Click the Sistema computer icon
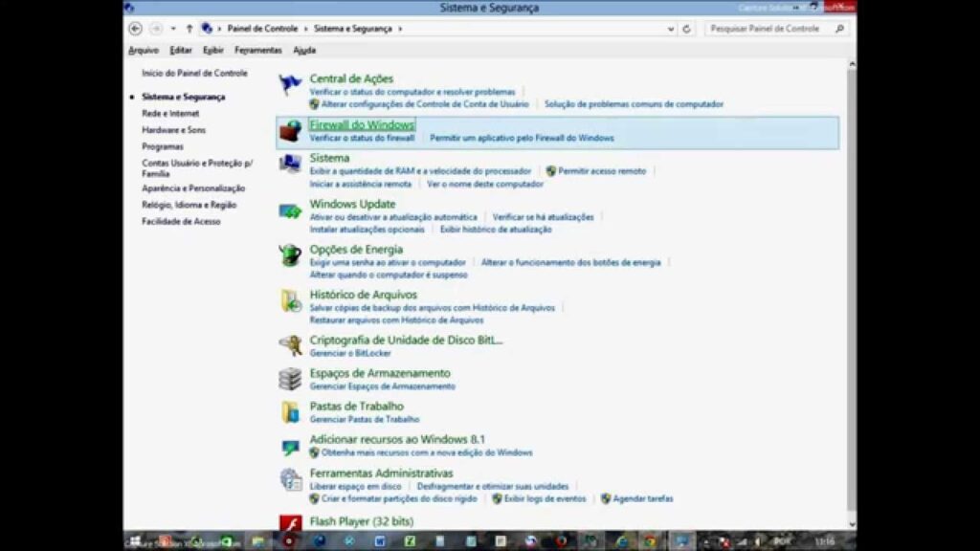Image resolution: width=980 pixels, height=551 pixels. click(290, 164)
